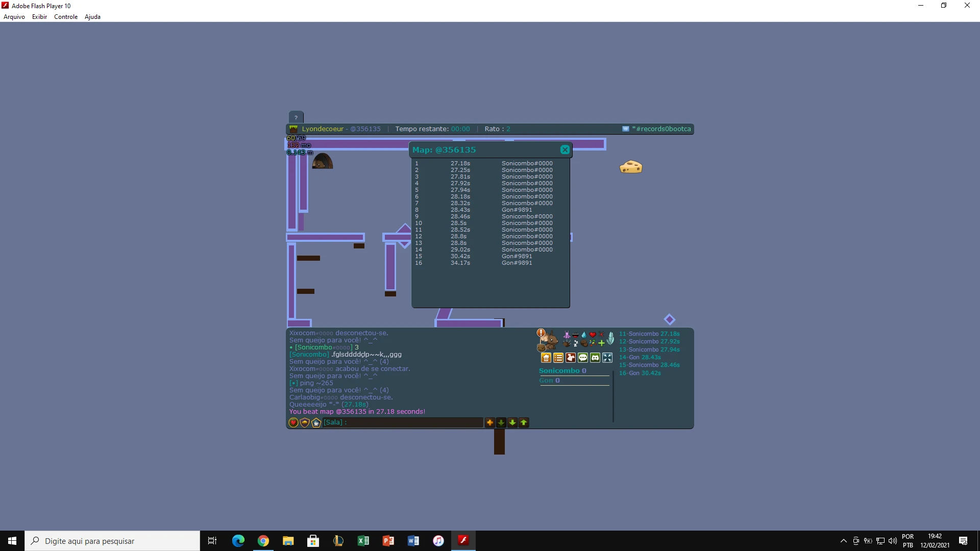Click Carlaobig name in the chat
The image size is (980, 551).
(x=305, y=397)
